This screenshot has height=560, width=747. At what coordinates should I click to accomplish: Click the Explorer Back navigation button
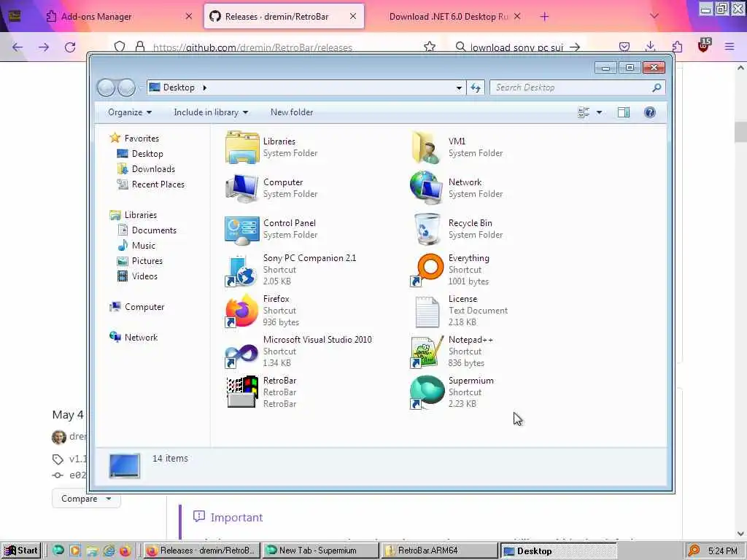(x=106, y=87)
